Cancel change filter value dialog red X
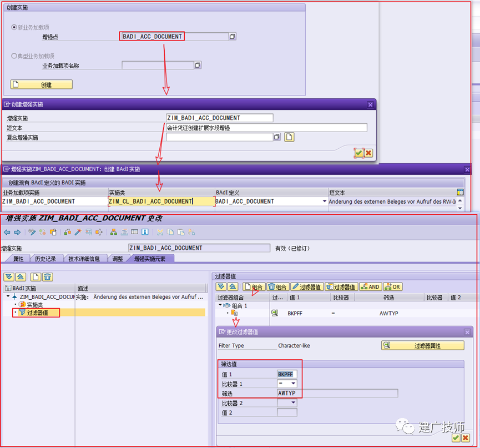The width and height of the screenshot is (480, 448). [x=466, y=438]
